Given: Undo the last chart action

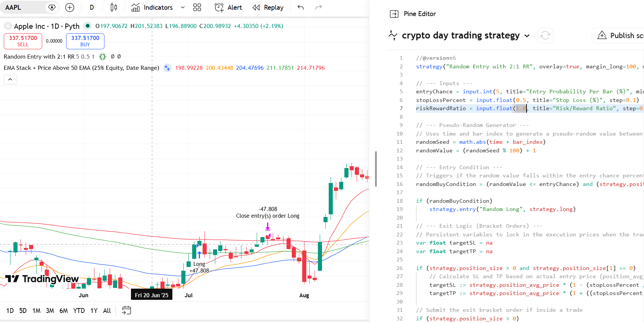Looking at the screenshot, I should coord(301,7).
